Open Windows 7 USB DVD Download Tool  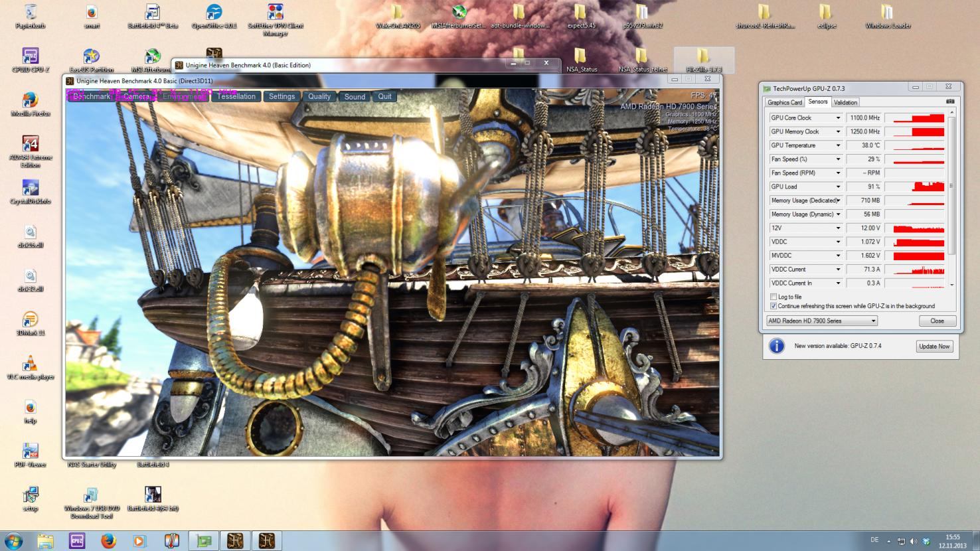[x=92, y=502]
